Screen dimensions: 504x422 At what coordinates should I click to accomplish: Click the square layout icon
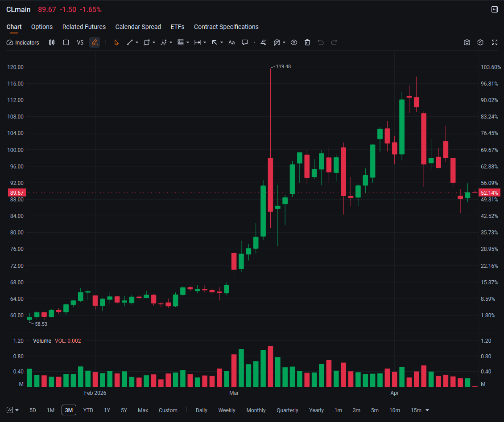coord(66,42)
